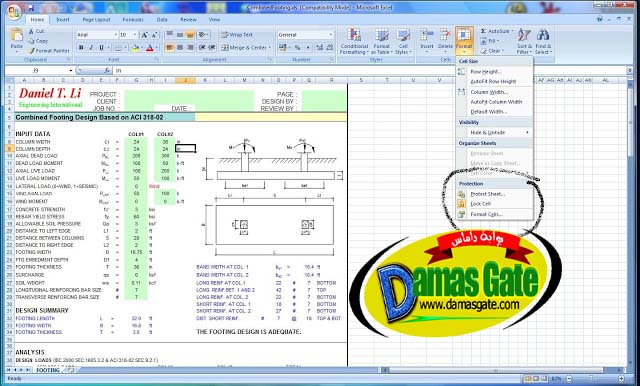The width and height of the screenshot is (640, 386).
Task: Open Excel Help question mark icon
Action: (600, 19)
